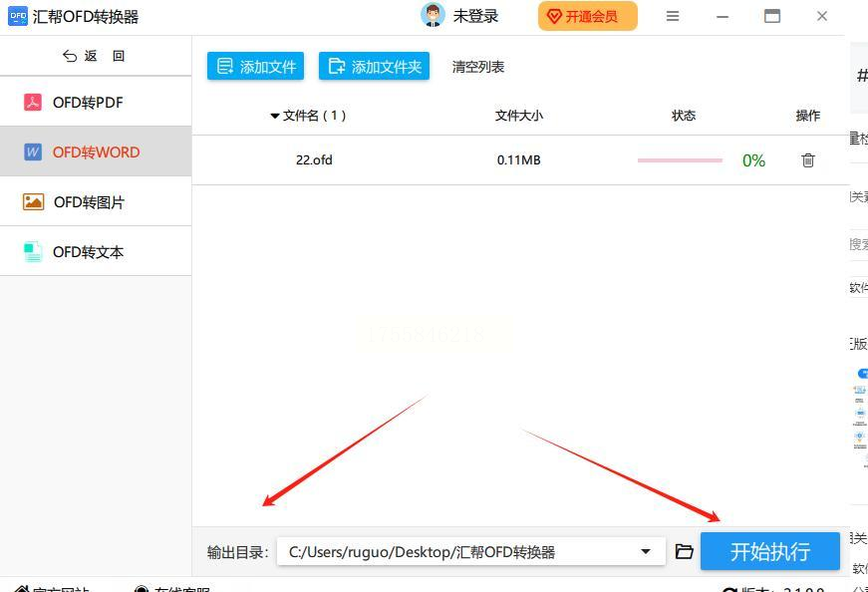This screenshot has height=592, width=868.
Task: Click the 输出目录 label
Action: [x=238, y=552]
